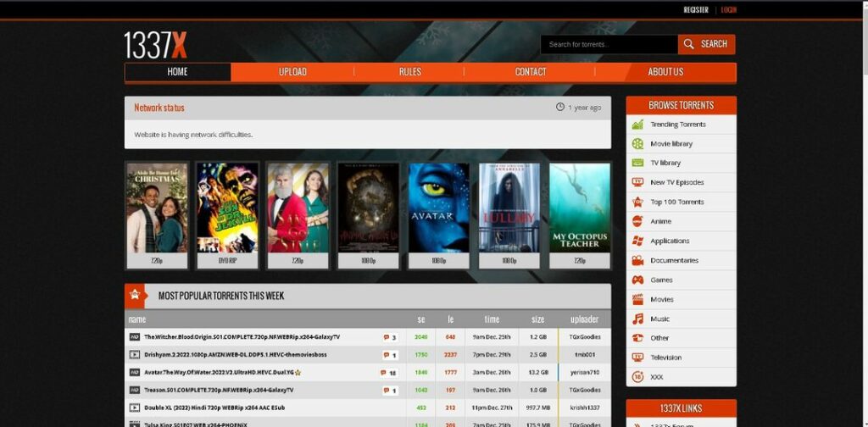This screenshot has height=427, width=868.
Task: Go to the Home tab
Action: point(178,72)
